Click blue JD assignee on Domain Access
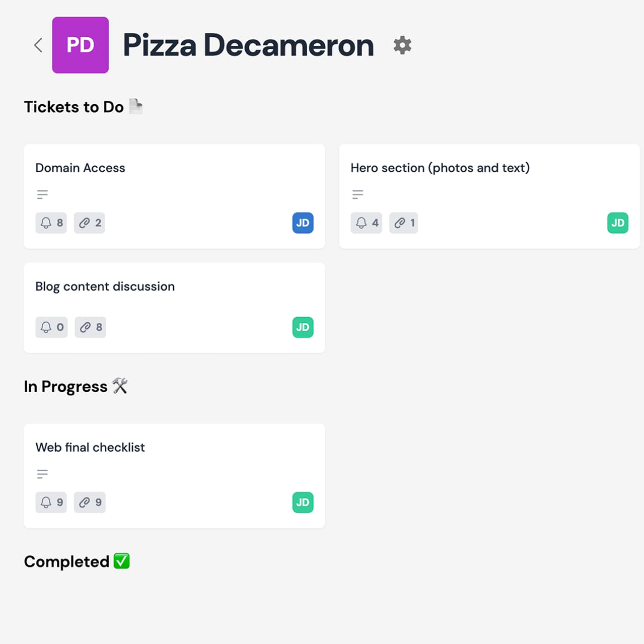This screenshot has width=644, height=644. coord(303,223)
